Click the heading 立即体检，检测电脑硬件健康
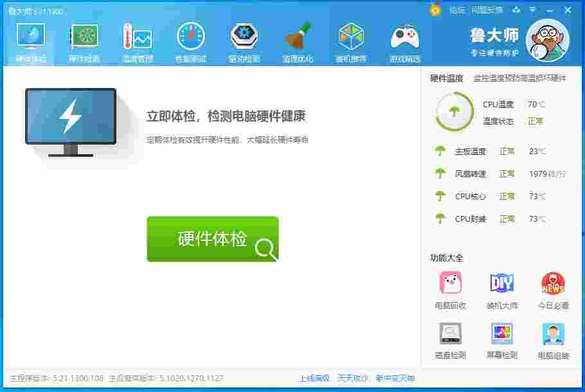585x392 pixels. point(226,116)
